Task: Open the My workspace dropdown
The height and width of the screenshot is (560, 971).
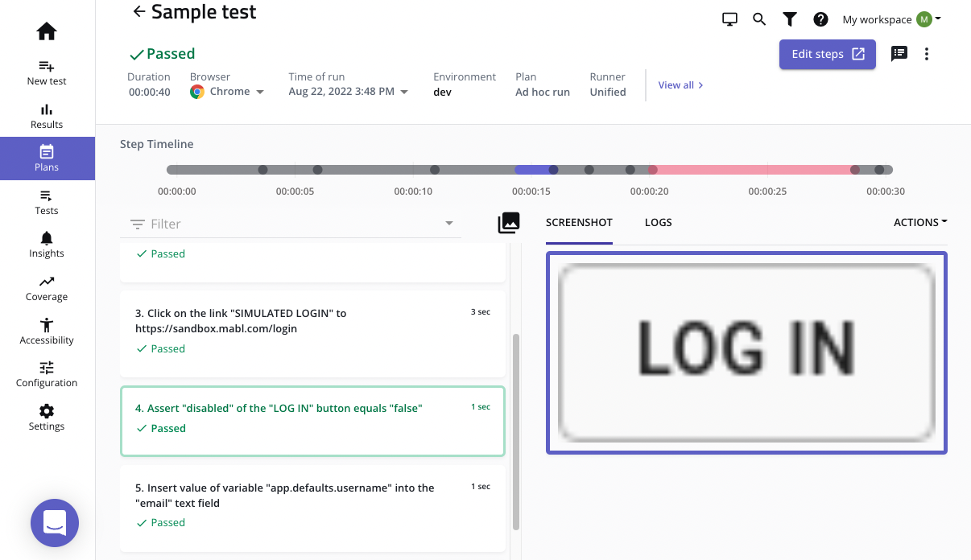Action: pos(891,19)
